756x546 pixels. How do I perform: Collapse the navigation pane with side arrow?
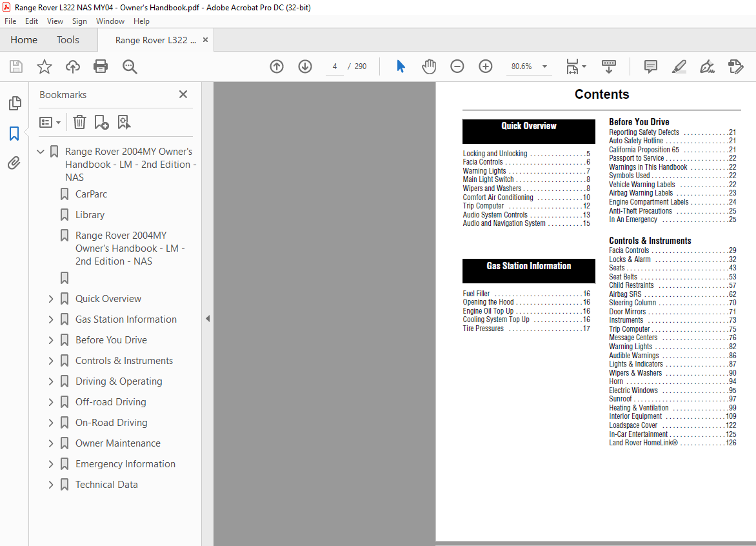(x=208, y=319)
